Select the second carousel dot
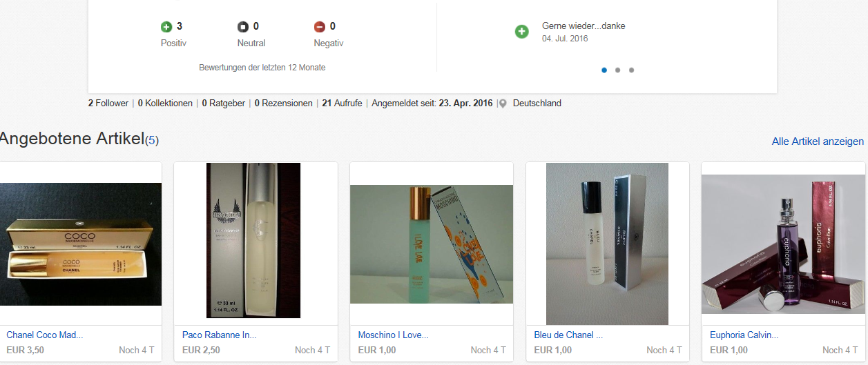The height and width of the screenshot is (365, 868). 617,70
